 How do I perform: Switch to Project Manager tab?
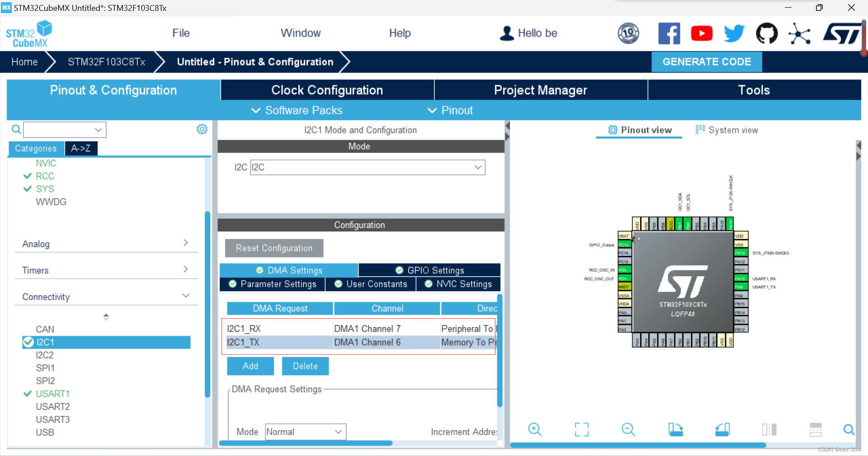[541, 90]
